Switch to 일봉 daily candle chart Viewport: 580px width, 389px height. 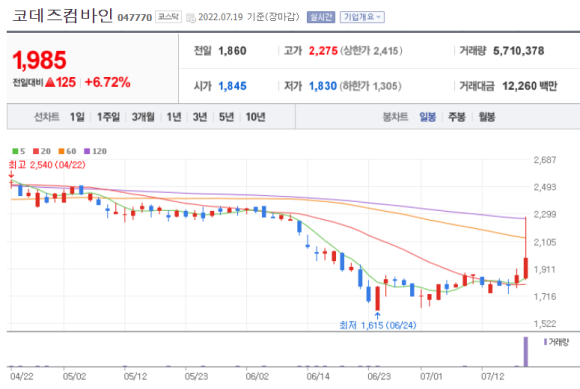(428, 117)
